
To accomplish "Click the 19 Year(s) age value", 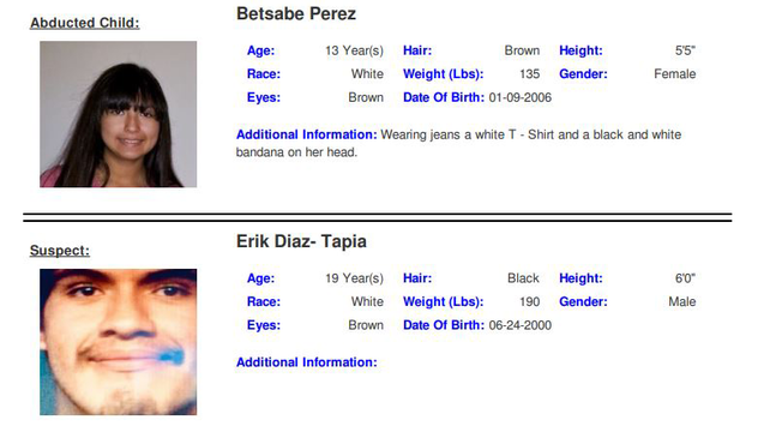I will 354,279.
